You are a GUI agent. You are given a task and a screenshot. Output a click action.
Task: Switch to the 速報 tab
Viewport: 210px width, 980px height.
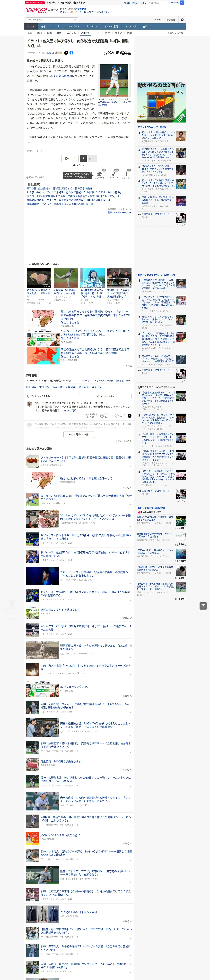click(x=43, y=27)
